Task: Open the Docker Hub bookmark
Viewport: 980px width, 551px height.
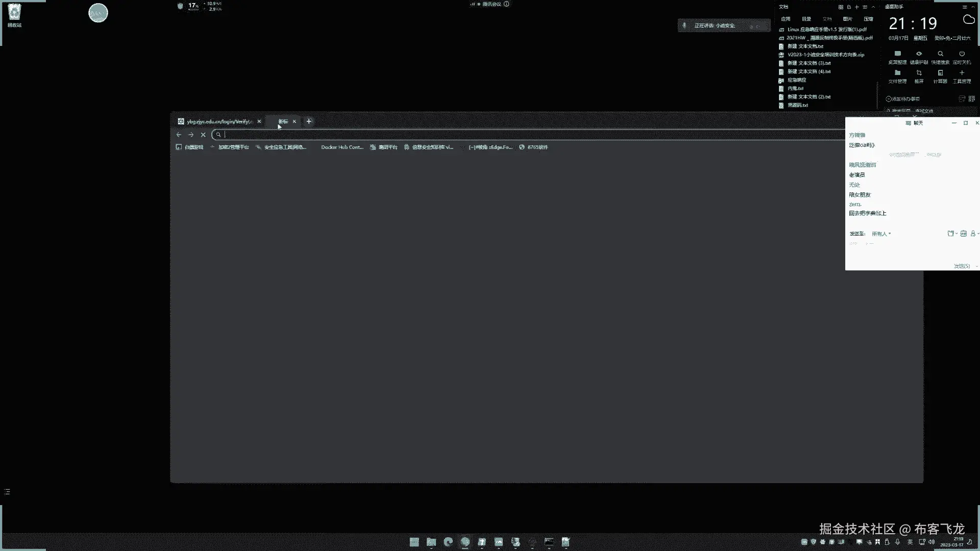Action: (341, 147)
